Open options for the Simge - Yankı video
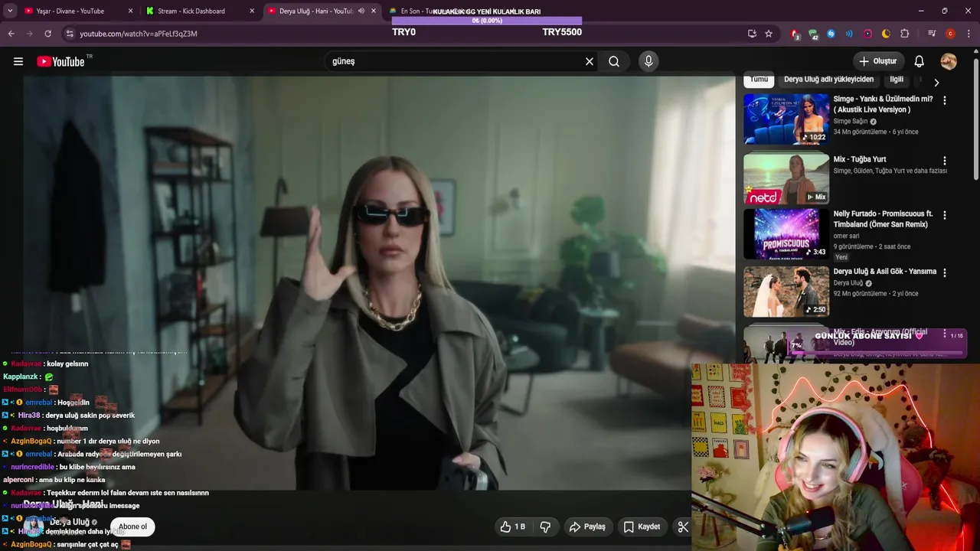The height and width of the screenshot is (551, 980). pyautogui.click(x=944, y=100)
